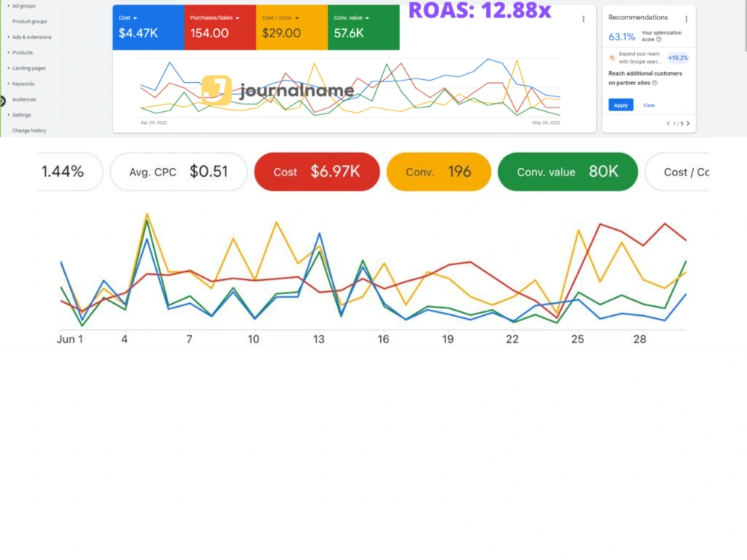Go to previous recommendation arrow
Viewport: 747px width, 560px height.
point(668,123)
